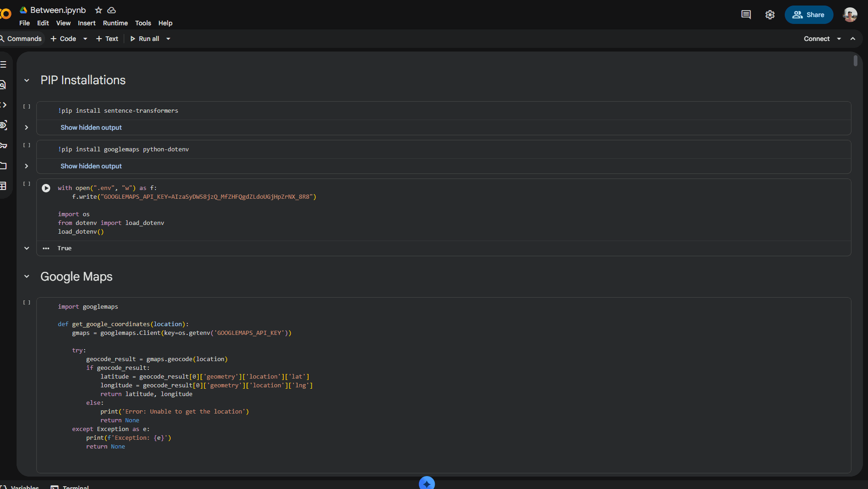868x489 pixels.
Task: Open the comments icon in header
Action: coord(746,15)
